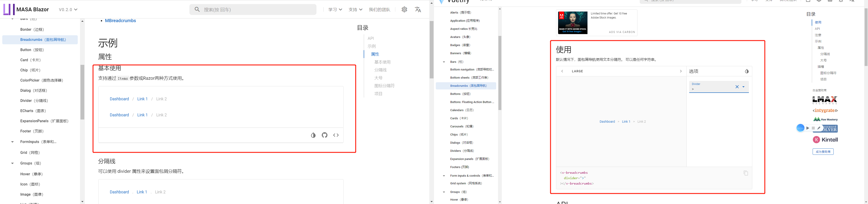This screenshot has height=204, width=868.
Task: Toggle contrast icon beside 选项 in Vuetify
Action: tap(747, 71)
